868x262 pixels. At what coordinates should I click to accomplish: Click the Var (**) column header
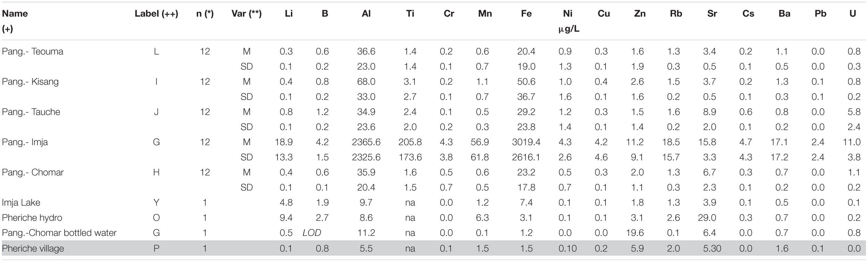coord(246,14)
